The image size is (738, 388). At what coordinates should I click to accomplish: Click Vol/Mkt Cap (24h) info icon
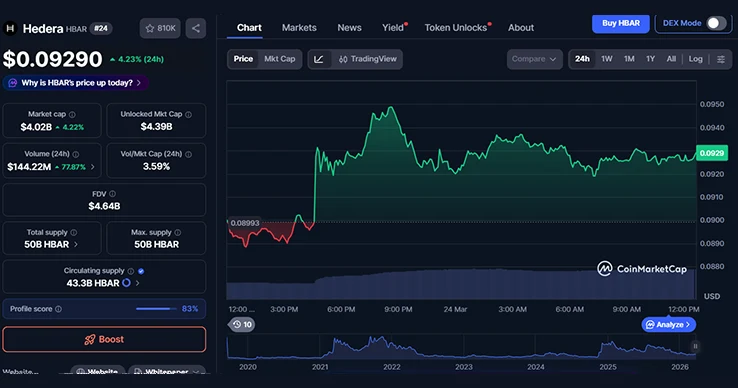click(x=188, y=154)
